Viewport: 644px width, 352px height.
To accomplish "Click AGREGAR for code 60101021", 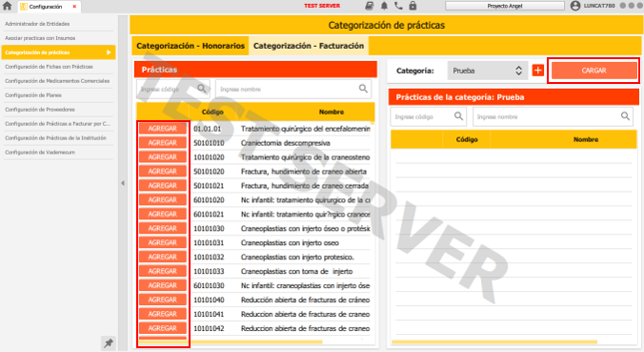I will point(163,215).
